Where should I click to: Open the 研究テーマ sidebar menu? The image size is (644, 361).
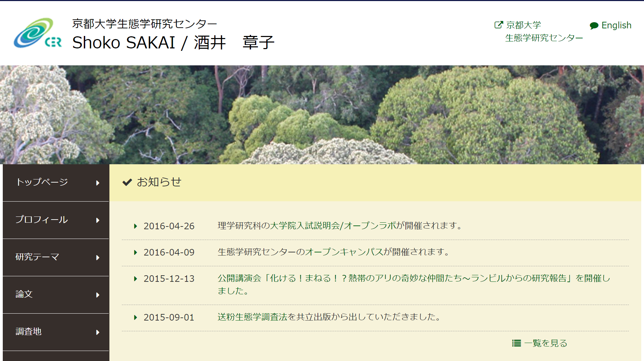pyautogui.click(x=56, y=257)
